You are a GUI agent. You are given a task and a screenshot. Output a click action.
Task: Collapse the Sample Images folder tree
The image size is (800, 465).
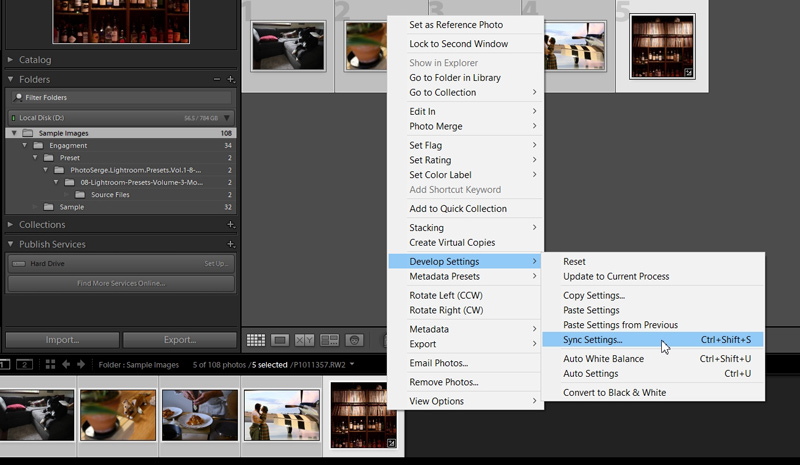(x=14, y=133)
